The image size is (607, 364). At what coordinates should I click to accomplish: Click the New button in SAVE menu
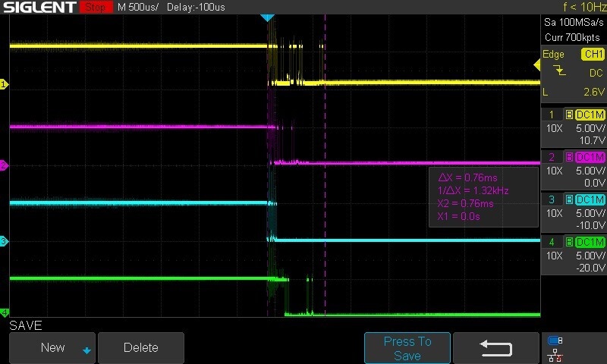coord(52,347)
